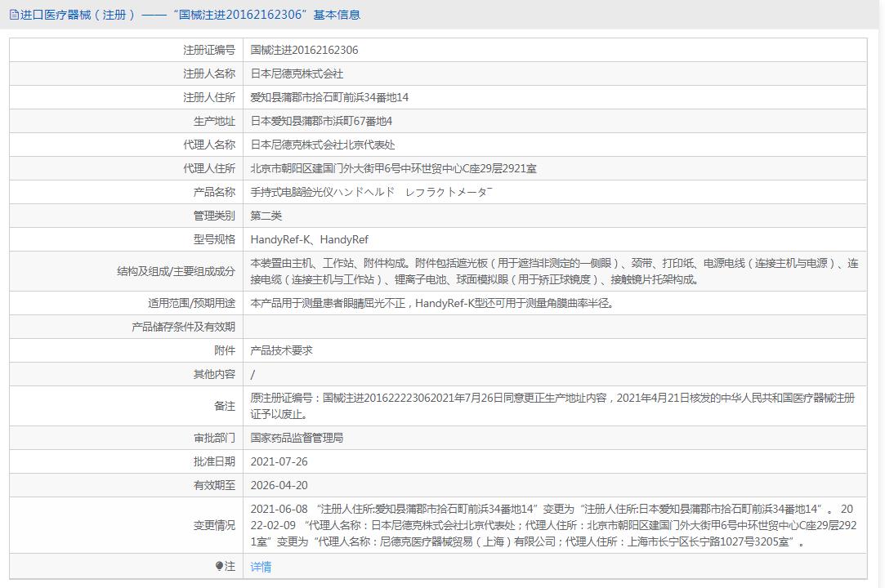Click the 其他内容 label
Viewport: 885px width, 588px height.
pyautogui.click(x=214, y=375)
